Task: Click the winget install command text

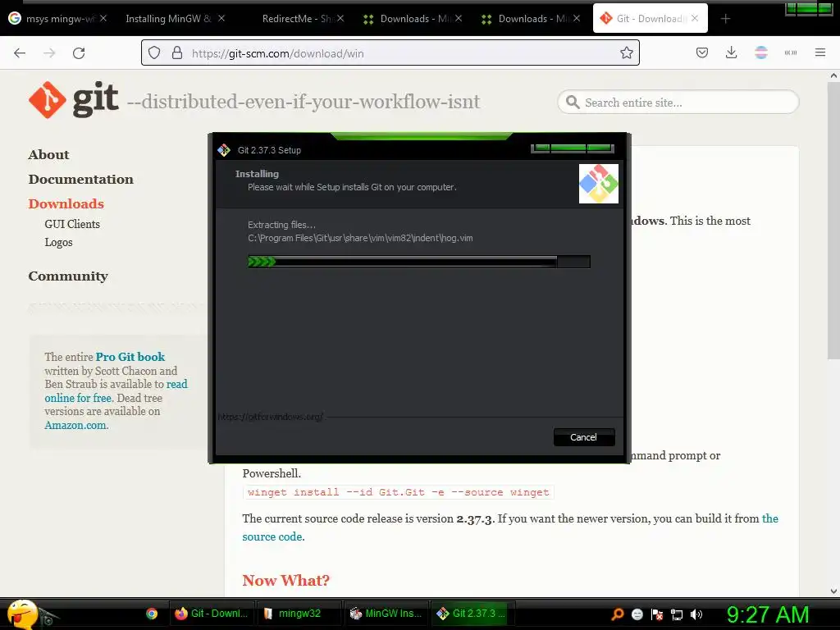Action: coord(398,492)
